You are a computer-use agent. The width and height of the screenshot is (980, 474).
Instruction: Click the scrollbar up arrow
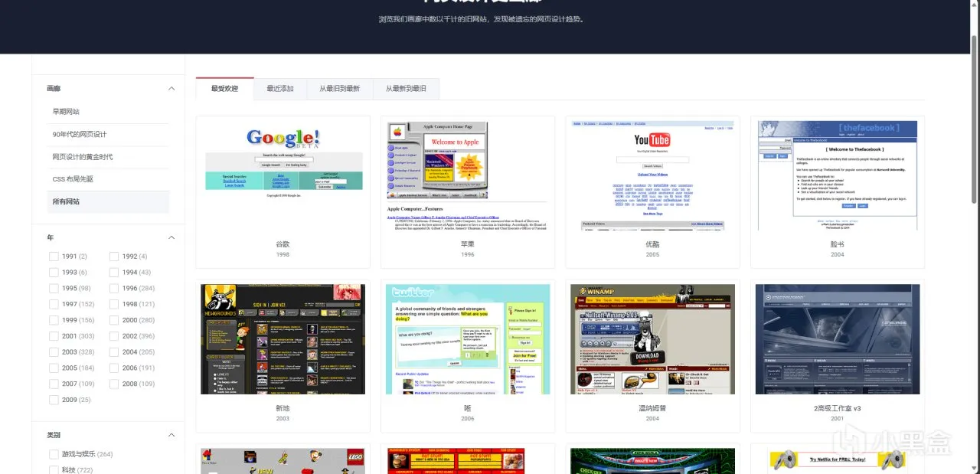[974, 4]
